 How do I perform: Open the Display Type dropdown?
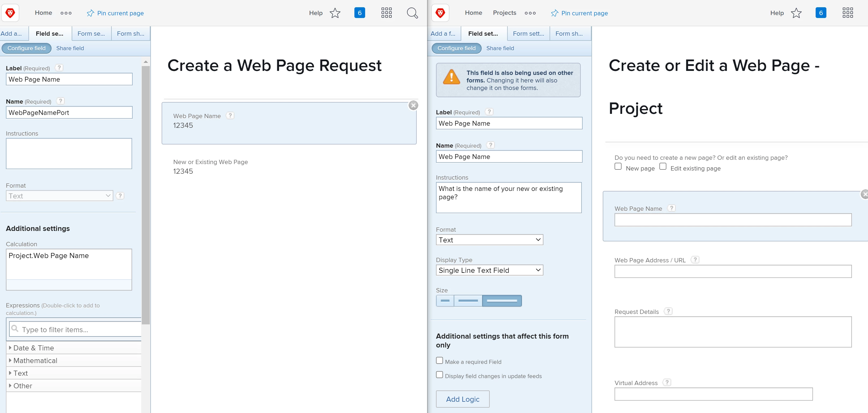click(x=489, y=270)
